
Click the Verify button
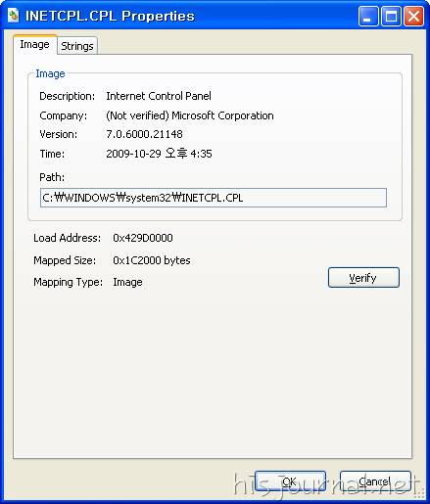tap(363, 278)
